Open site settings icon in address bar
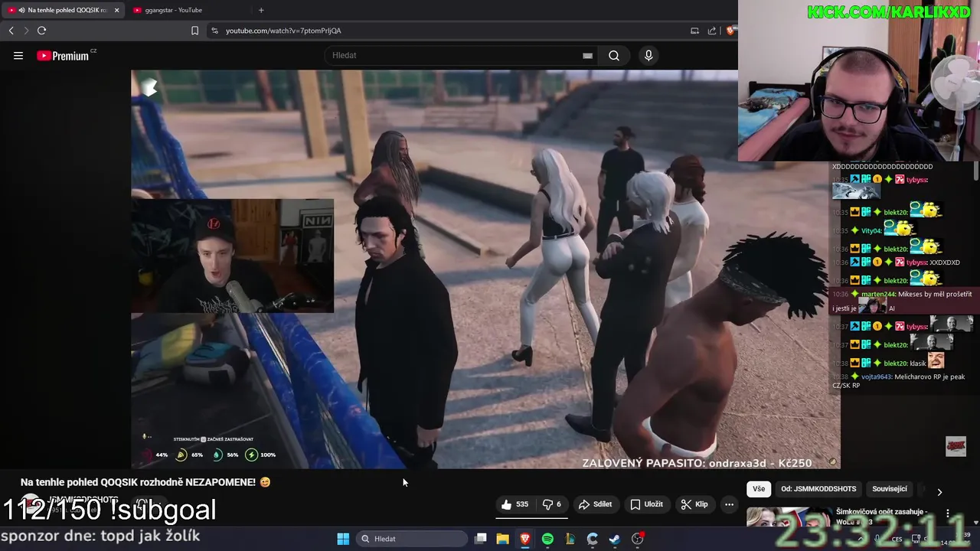This screenshot has height=551, width=980. point(214,31)
